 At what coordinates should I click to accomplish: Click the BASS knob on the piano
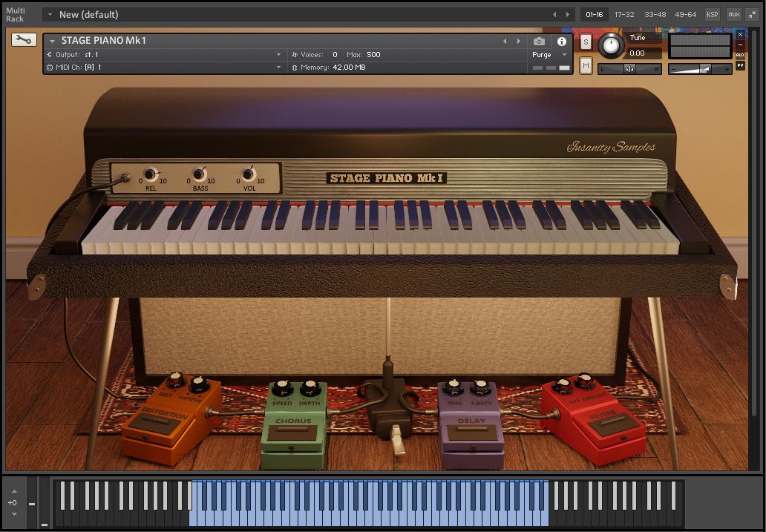pos(199,175)
